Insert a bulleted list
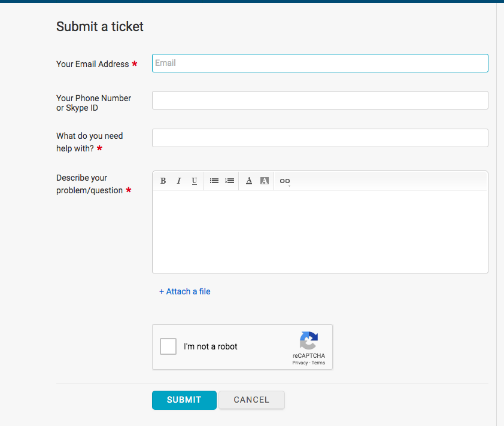The image size is (504, 426). 214,181
